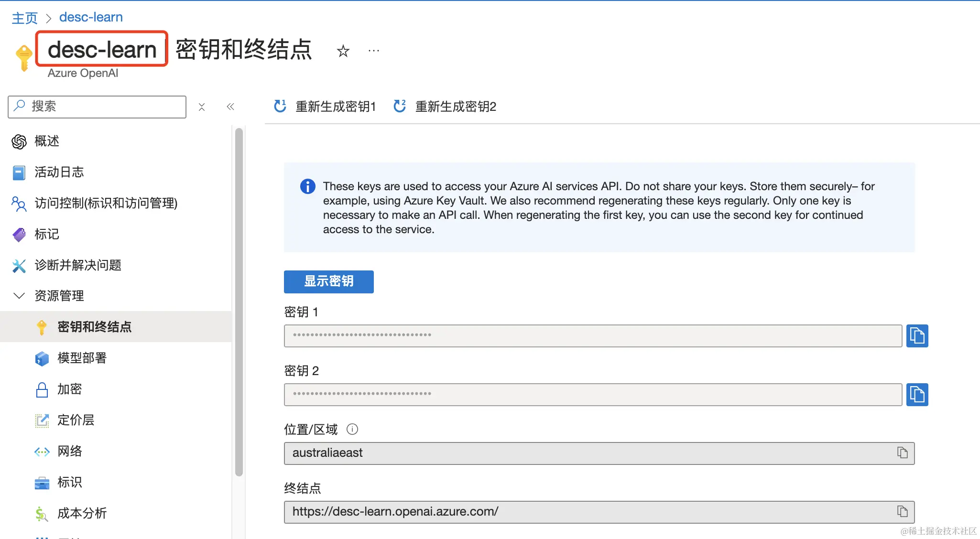The image size is (980, 539).
Task: Open the more options ellipsis menu
Action: pos(374,51)
